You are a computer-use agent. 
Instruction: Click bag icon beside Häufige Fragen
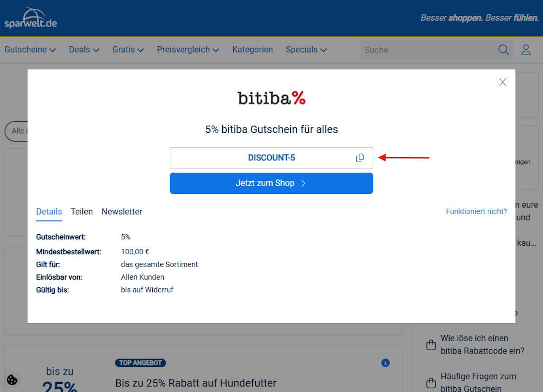point(431,383)
